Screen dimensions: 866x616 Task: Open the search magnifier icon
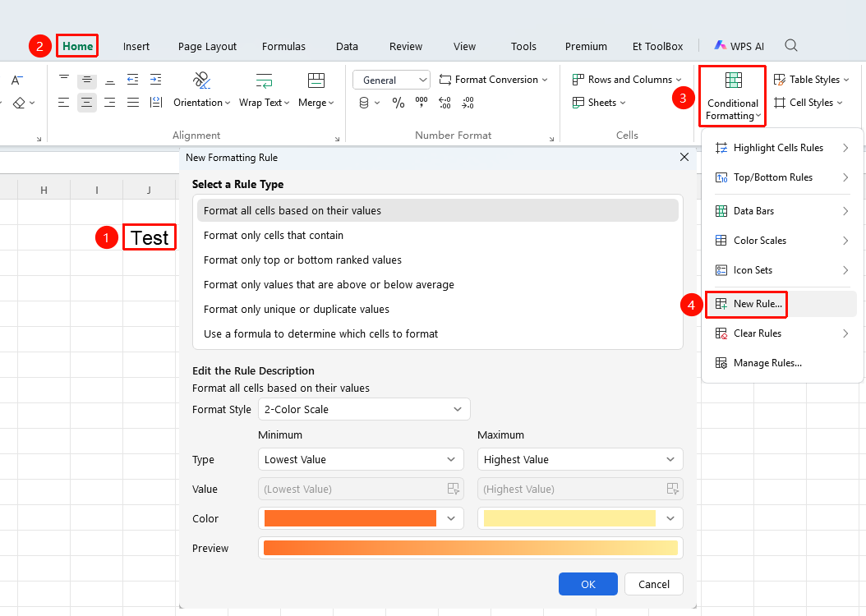(791, 46)
